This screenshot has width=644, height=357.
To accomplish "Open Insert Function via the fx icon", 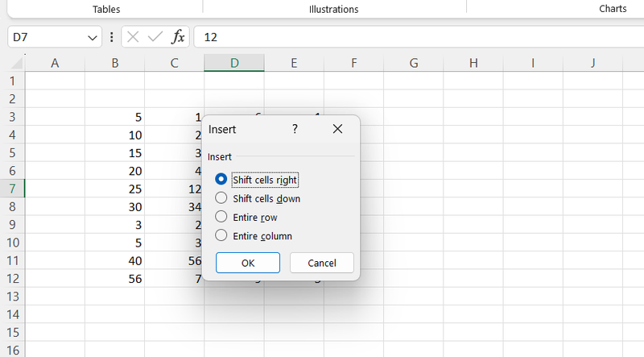I will tap(178, 37).
